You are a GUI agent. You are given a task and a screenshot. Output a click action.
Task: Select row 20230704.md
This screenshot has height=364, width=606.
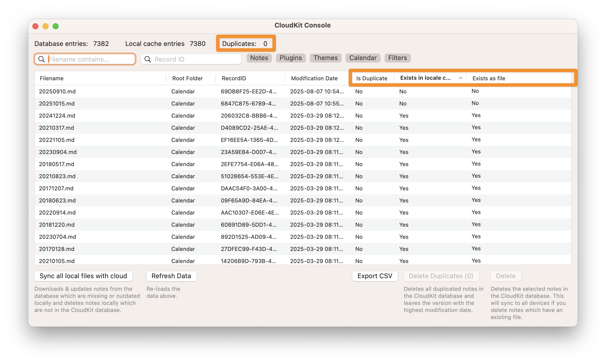(303, 237)
